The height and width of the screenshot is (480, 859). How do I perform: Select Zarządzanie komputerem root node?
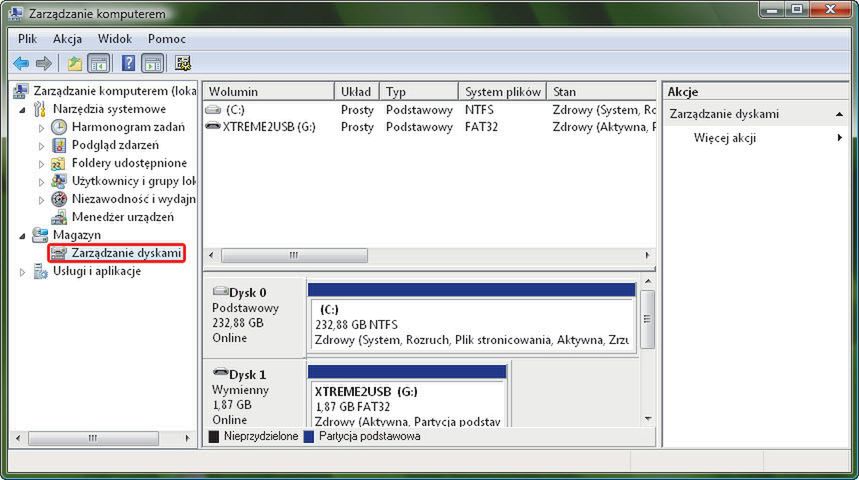pos(114,91)
